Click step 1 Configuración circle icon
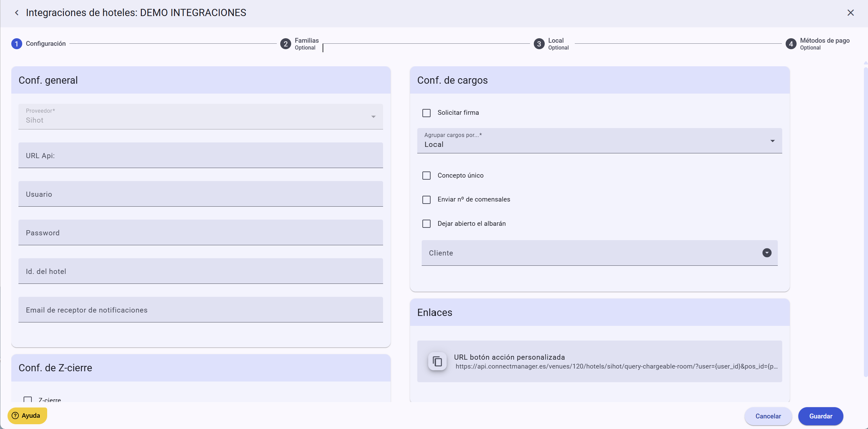 (x=16, y=44)
